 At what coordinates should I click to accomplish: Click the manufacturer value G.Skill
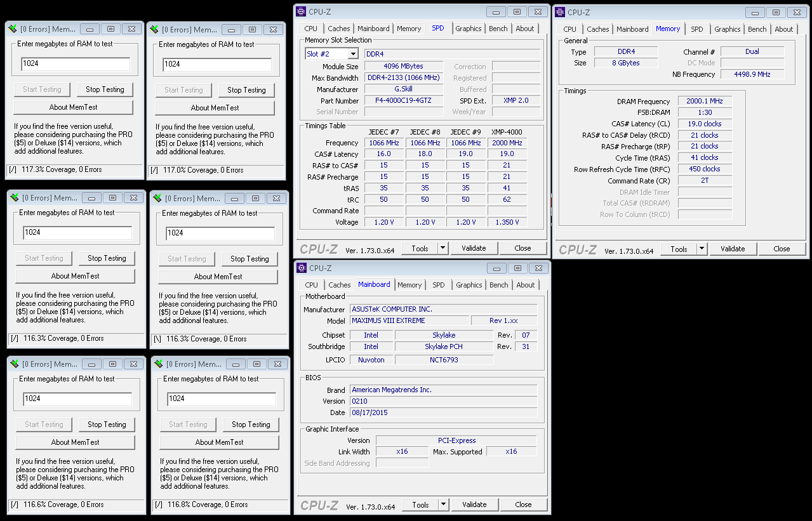coord(404,89)
